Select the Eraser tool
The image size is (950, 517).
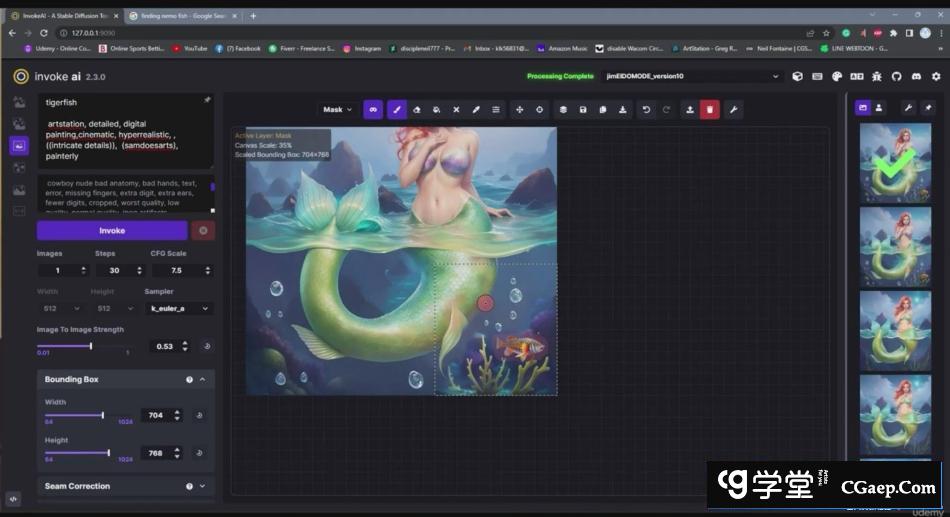(417, 110)
